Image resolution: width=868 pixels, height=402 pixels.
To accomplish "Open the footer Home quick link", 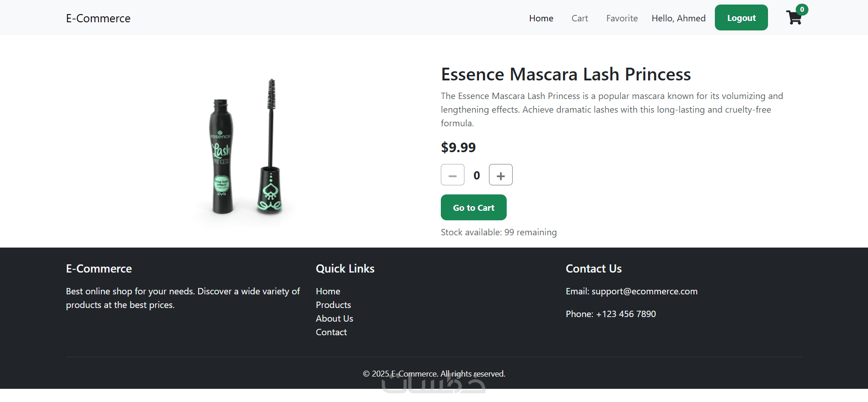I will 328,291.
